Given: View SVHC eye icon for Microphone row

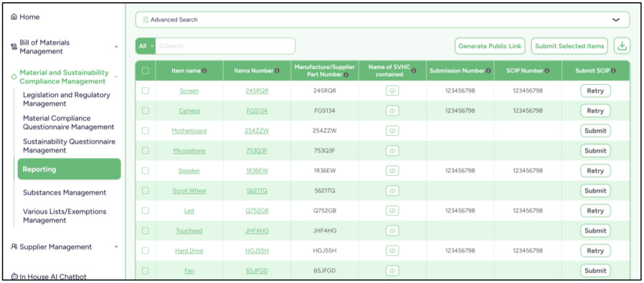Looking at the screenshot, I should [x=392, y=151].
